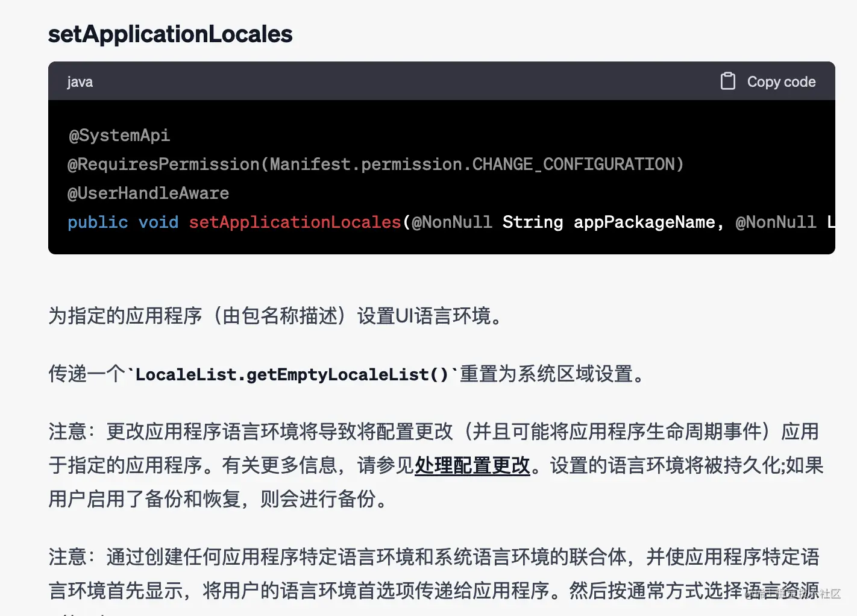Image resolution: width=857 pixels, height=616 pixels.
Task: Click the clipboard icon beside Copy code
Action: point(727,81)
